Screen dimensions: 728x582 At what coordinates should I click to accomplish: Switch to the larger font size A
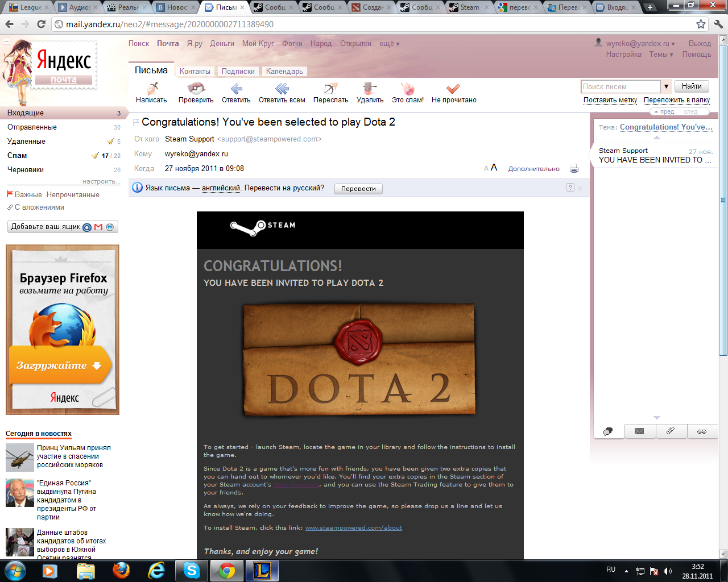pyautogui.click(x=494, y=168)
